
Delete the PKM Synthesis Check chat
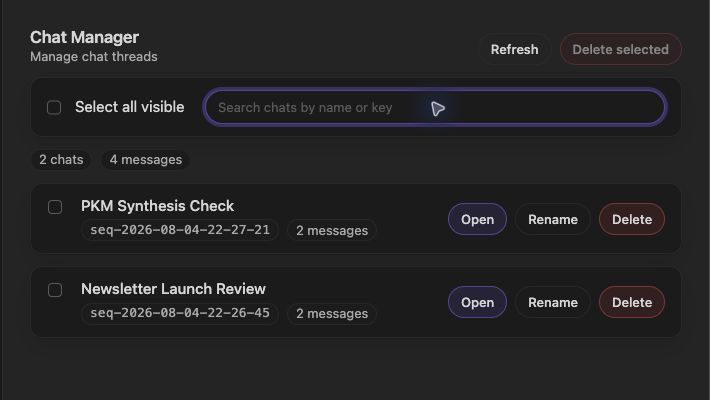tap(632, 219)
